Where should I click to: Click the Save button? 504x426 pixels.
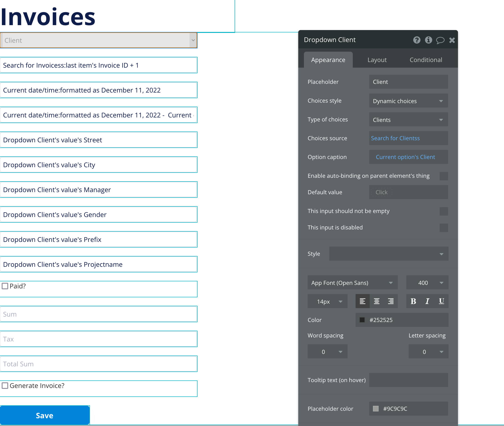point(45,415)
